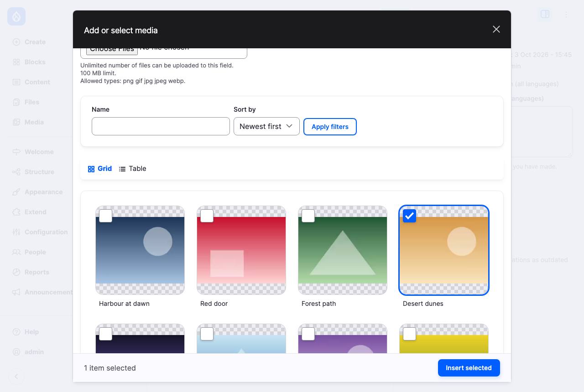
Task: Open Extend in the background admin sidebar
Action: (x=30, y=212)
